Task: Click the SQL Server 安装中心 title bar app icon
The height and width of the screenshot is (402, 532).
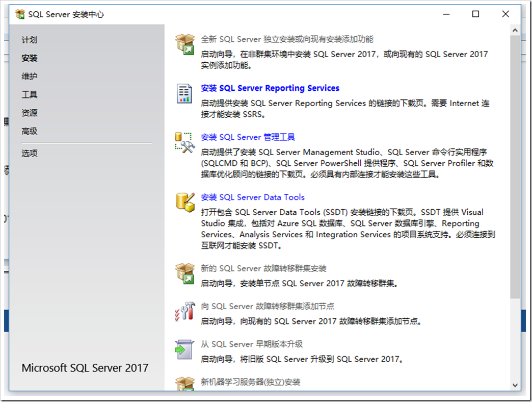Action: click(20, 14)
